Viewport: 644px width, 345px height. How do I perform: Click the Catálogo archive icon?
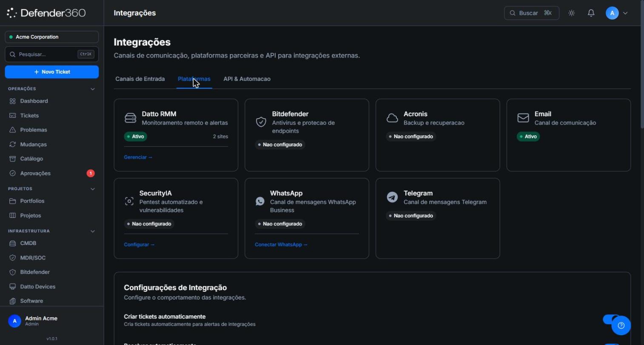pyautogui.click(x=13, y=159)
